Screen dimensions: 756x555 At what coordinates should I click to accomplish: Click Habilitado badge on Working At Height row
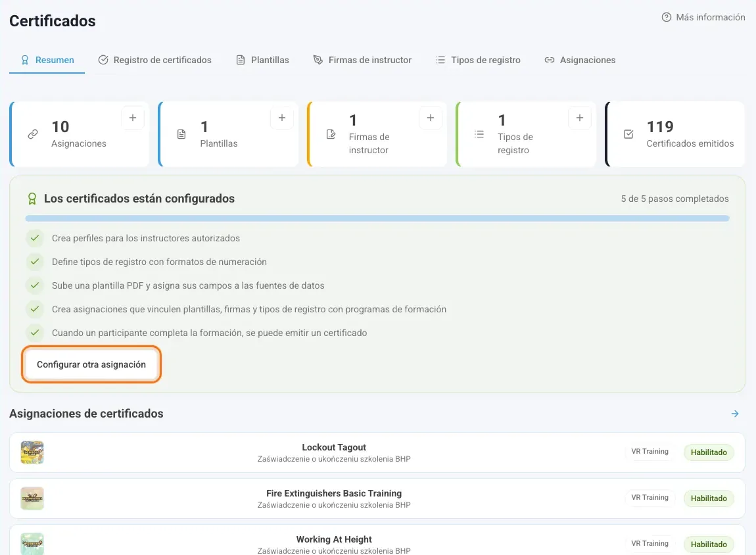tap(709, 544)
